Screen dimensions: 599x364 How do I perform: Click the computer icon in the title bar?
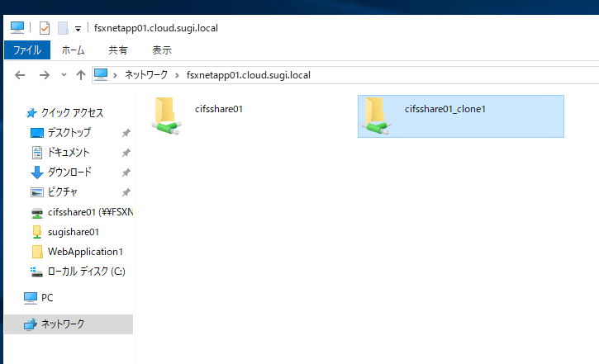pyautogui.click(x=17, y=28)
